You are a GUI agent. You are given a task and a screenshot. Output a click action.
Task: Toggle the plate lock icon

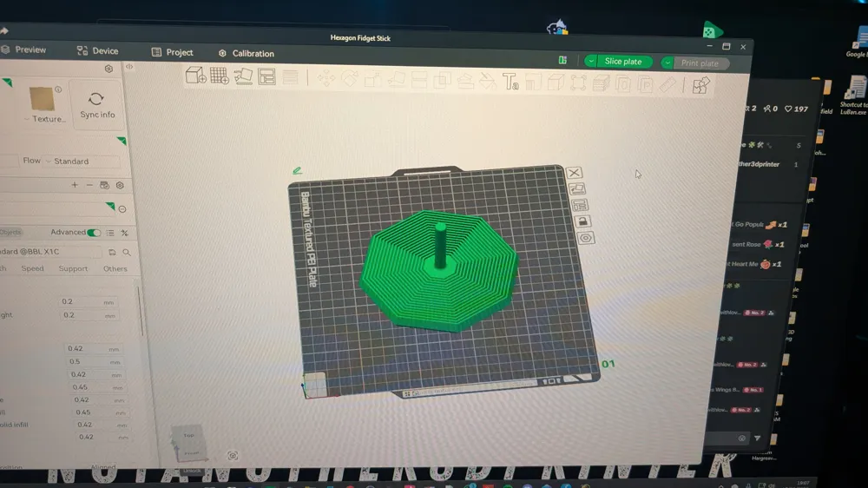point(582,221)
